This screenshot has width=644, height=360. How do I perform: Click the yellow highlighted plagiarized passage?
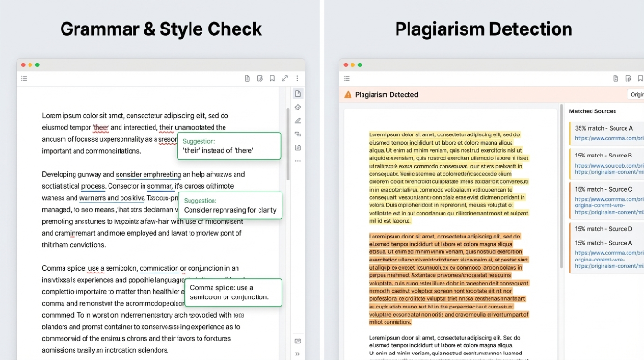click(449, 178)
